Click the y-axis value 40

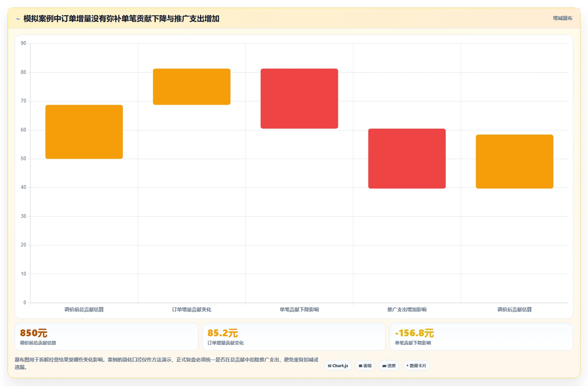23,187
